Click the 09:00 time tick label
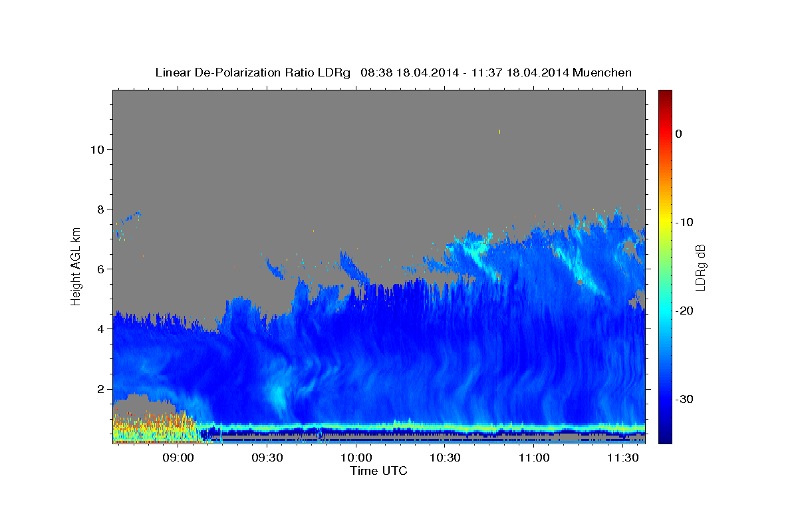Image resolution: width=798 pixels, height=532 pixels. [x=178, y=458]
